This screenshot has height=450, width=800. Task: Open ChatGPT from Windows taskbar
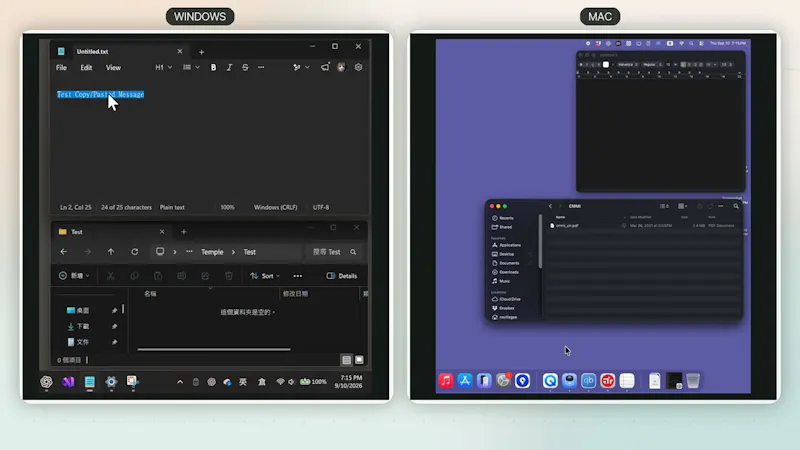[x=46, y=382]
